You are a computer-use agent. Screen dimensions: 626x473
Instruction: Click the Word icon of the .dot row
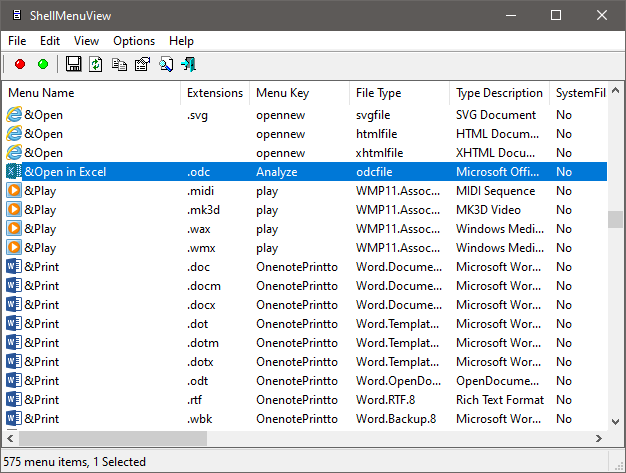pos(14,324)
